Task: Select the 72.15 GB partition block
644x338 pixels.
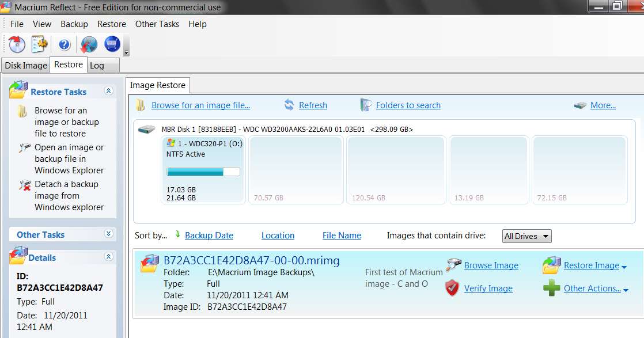Action: click(x=580, y=170)
